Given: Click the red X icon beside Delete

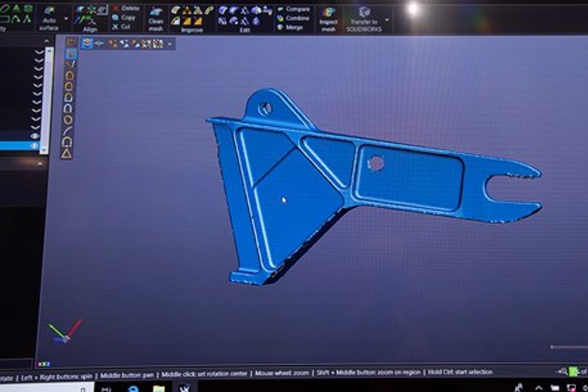Looking at the screenshot, I should (115, 7).
